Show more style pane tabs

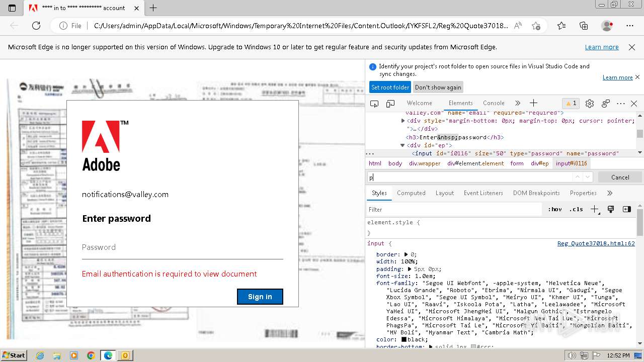pos(610,193)
